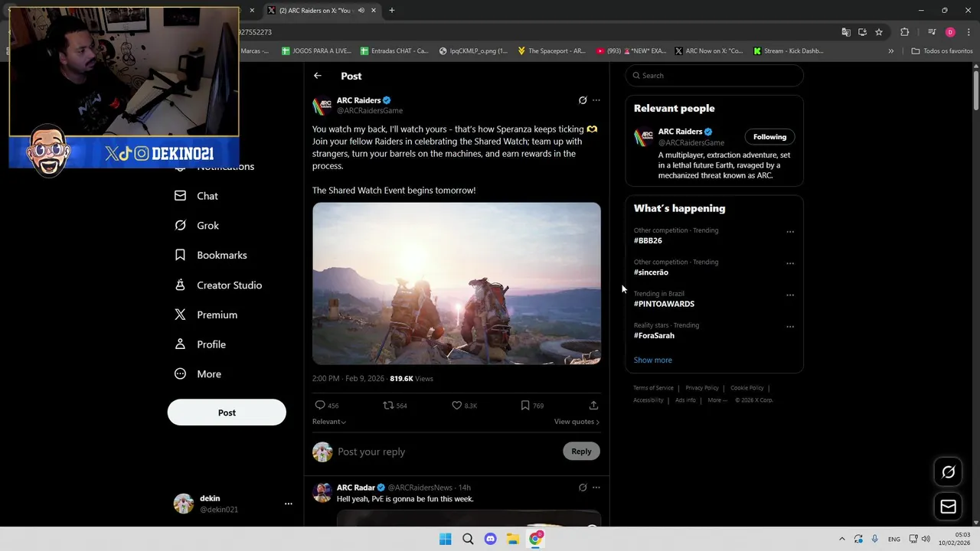Screen dimensions: 980x551
Task: Open options for #BBB26 trend
Action: [790, 232]
